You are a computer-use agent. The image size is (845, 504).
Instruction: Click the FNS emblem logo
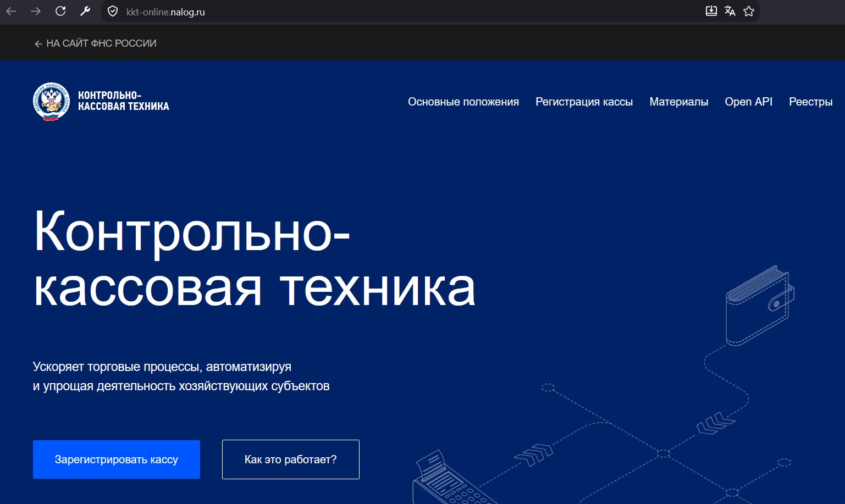51,102
